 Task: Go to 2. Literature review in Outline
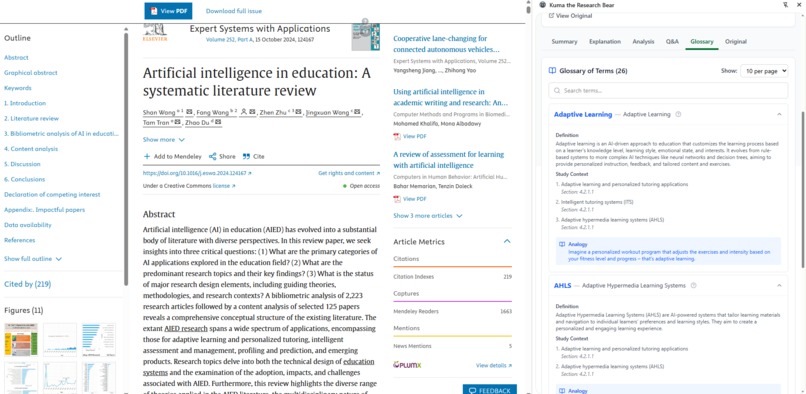click(31, 118)
